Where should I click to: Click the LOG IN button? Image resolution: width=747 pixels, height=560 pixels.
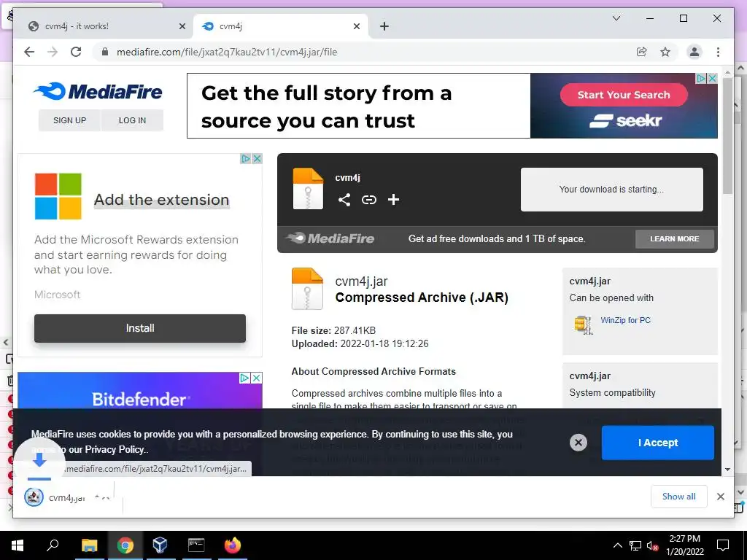(x=132, y=120)
